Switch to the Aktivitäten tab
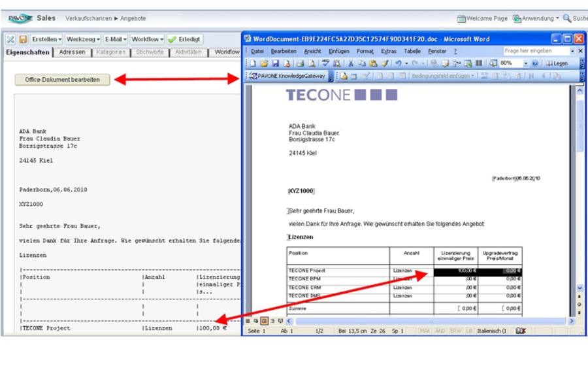The width and height of the screenshot is (588, 368). 188,52
